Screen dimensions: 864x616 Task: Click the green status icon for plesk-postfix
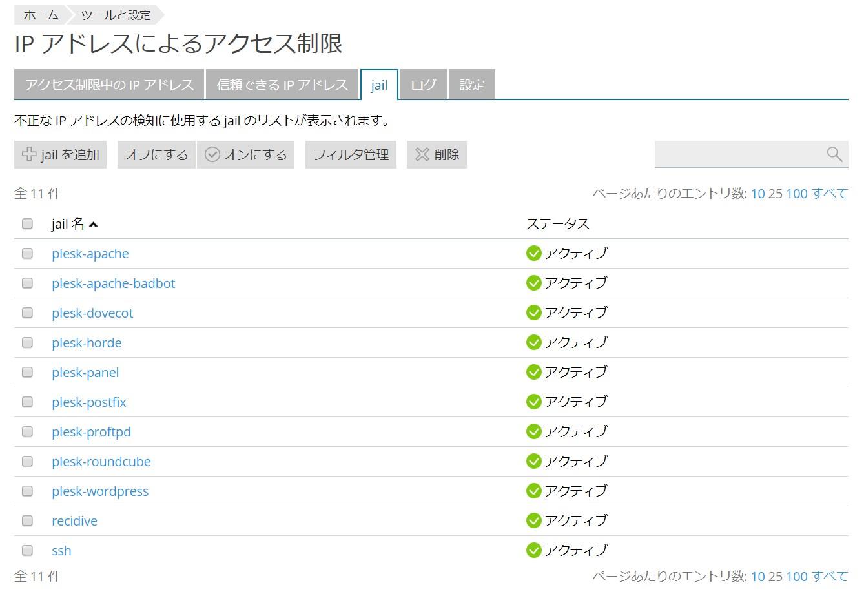[534, 402]
